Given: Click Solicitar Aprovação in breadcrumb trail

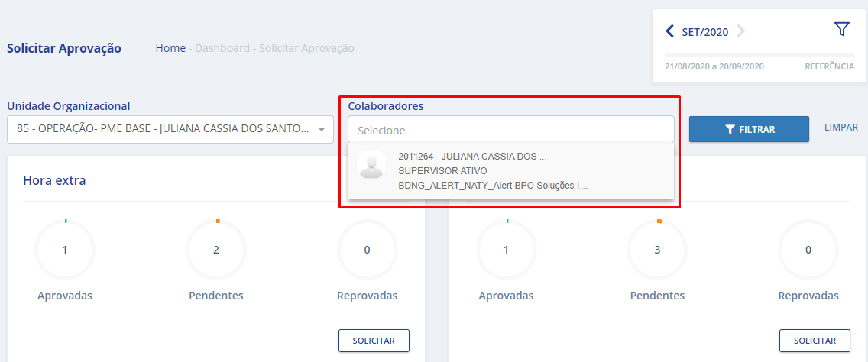Looking at the screenshot, I should point(306,48).
